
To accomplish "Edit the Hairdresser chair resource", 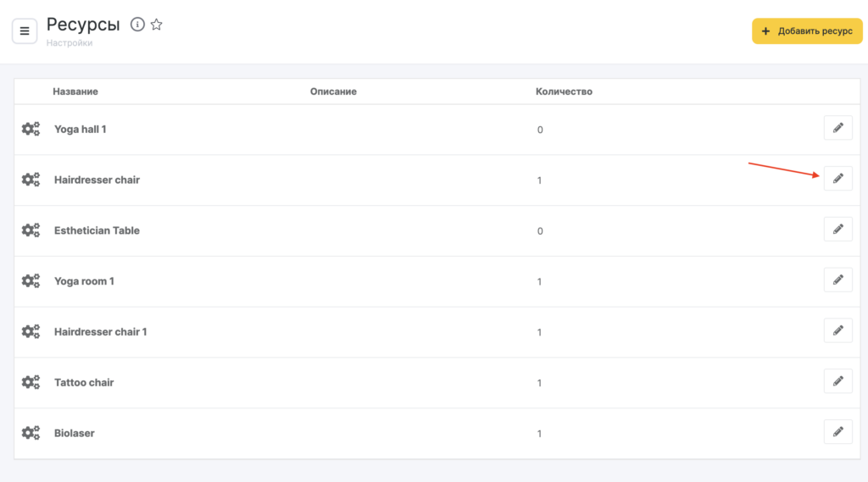I will [x=837, y=179].
